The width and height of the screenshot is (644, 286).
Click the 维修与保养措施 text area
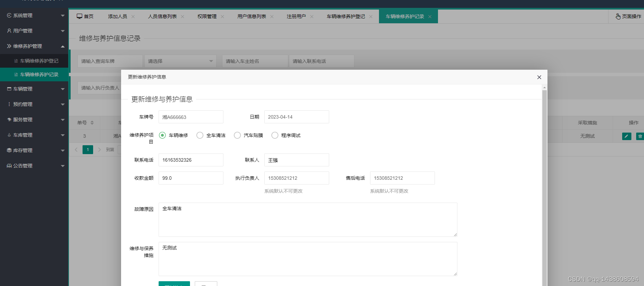coord(308,259)
